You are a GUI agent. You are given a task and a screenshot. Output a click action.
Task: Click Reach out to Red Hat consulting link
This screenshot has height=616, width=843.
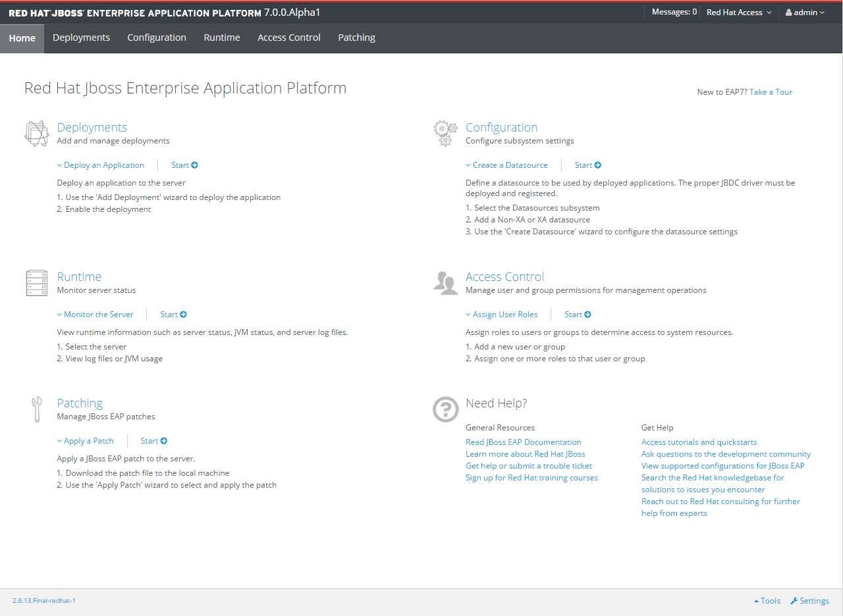pos(721,507)
